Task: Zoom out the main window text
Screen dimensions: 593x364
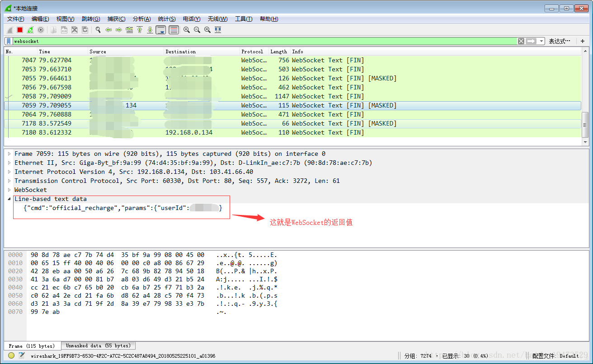Action: 197,30
